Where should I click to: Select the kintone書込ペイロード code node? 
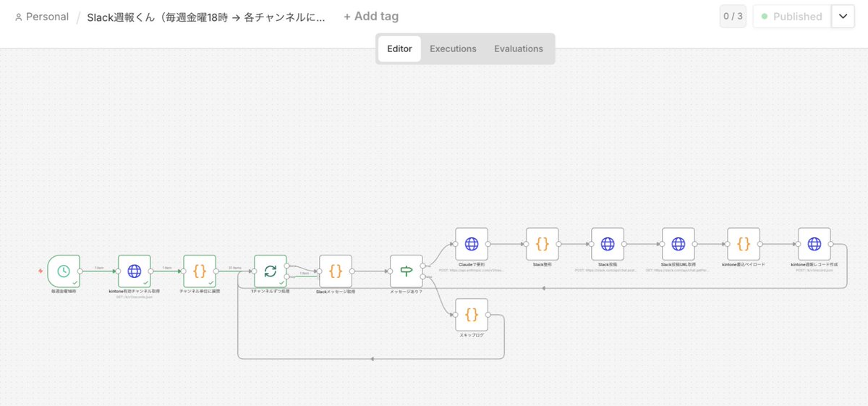(744, 244)
